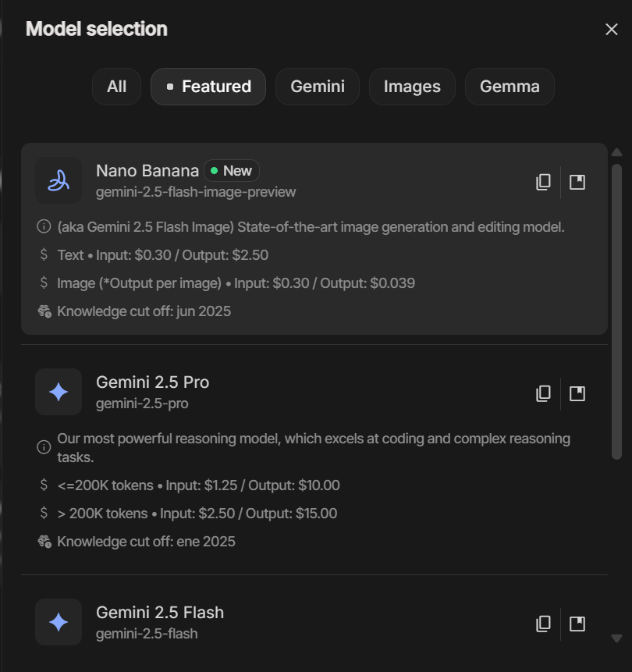
Task: Click the dollar icon next to Image pricing
Action: click(44, 283)
